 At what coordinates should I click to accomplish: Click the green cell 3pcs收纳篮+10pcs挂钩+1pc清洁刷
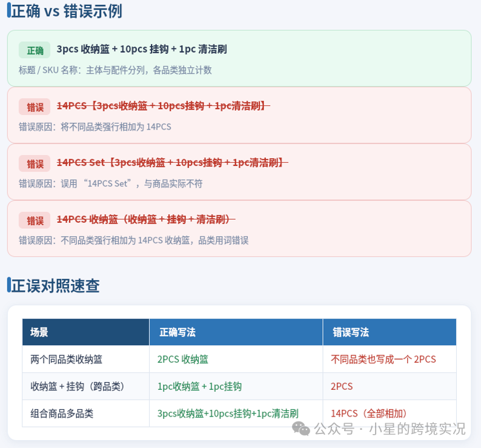click(236, 413)
